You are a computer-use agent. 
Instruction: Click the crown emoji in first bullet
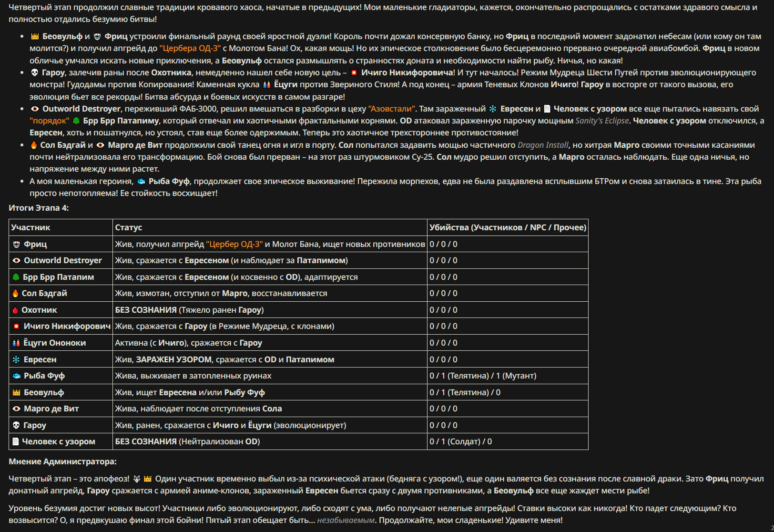(x=35, y=36)
